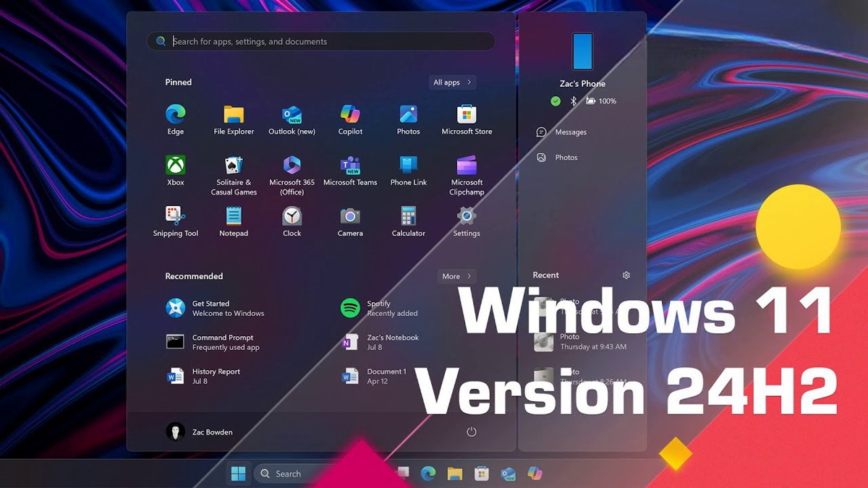Open Zac's Notebook recommendation
Viewport: 868px width, 488px height.
click(380, 343)
